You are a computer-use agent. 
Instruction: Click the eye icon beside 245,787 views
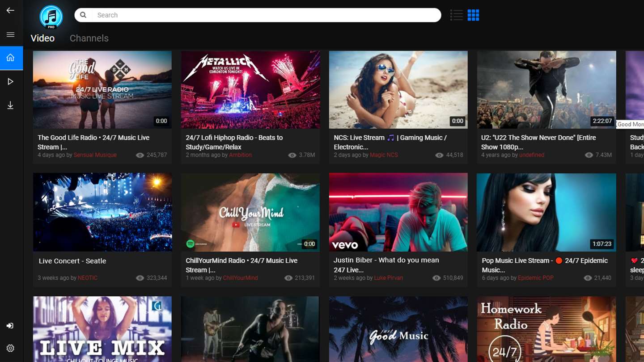click(140, 155)
